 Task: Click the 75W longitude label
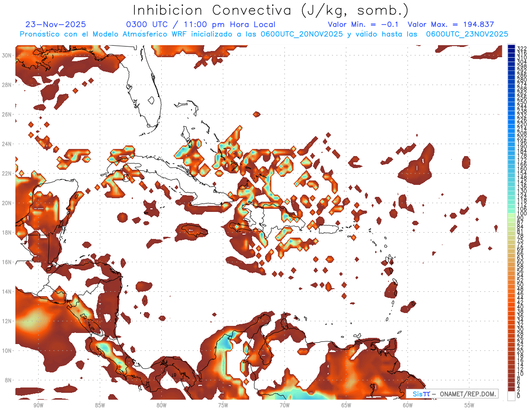pos(223,405)
